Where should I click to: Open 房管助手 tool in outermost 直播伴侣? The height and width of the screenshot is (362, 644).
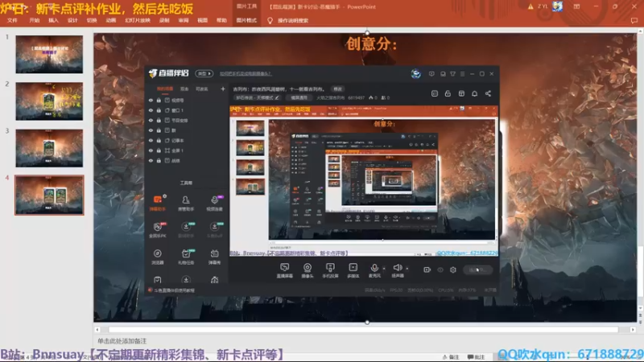[186, 203]
